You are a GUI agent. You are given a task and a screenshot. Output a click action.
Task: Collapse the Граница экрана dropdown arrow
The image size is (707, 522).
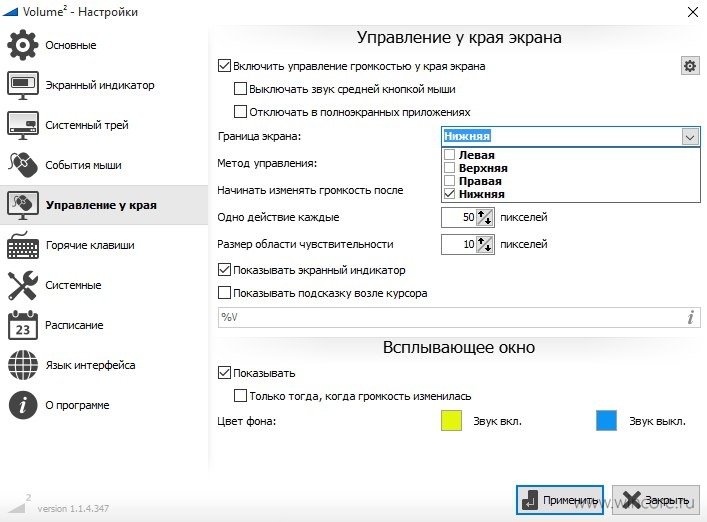tap(690, 137)
